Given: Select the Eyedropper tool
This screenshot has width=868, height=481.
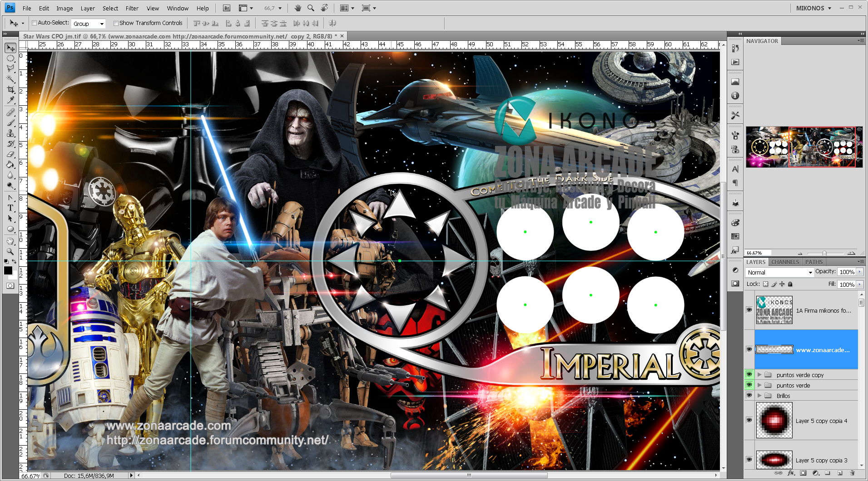Looking at the screenshot, I should (x=10, y=101).
